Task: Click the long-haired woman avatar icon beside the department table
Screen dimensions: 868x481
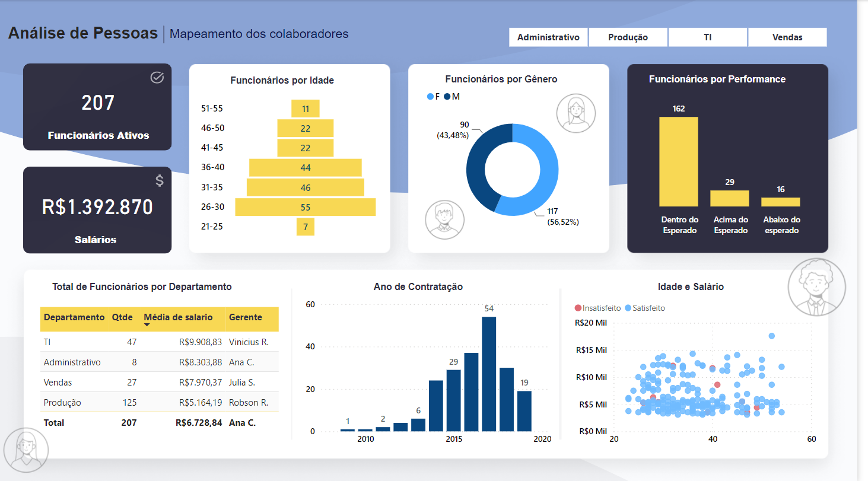Action: tap(26, 450)
